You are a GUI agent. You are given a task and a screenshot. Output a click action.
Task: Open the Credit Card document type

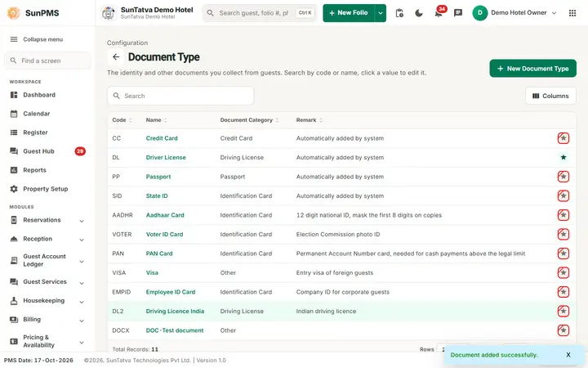click(x=162, y=138)
